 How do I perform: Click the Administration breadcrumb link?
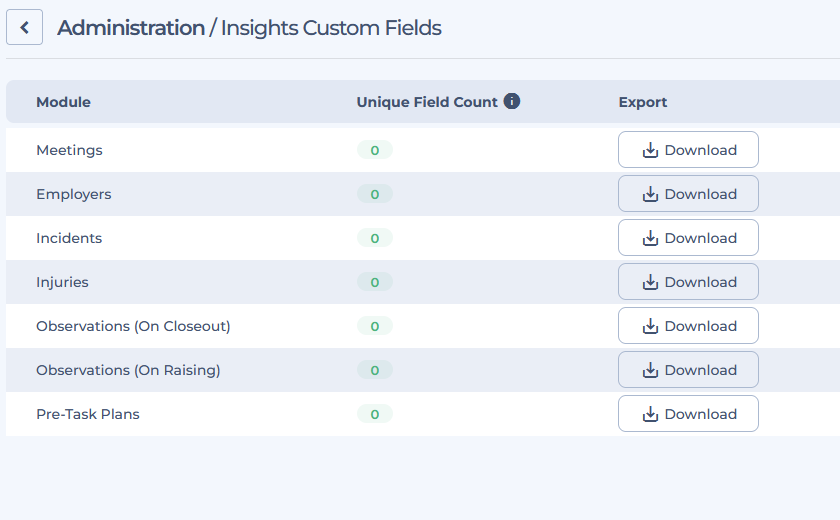[x=131, y=28]
